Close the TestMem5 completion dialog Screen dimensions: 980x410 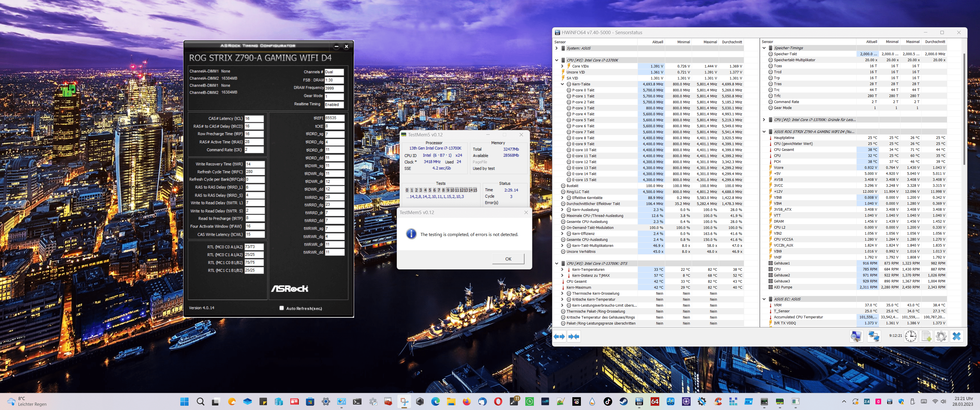coord(526,212)
